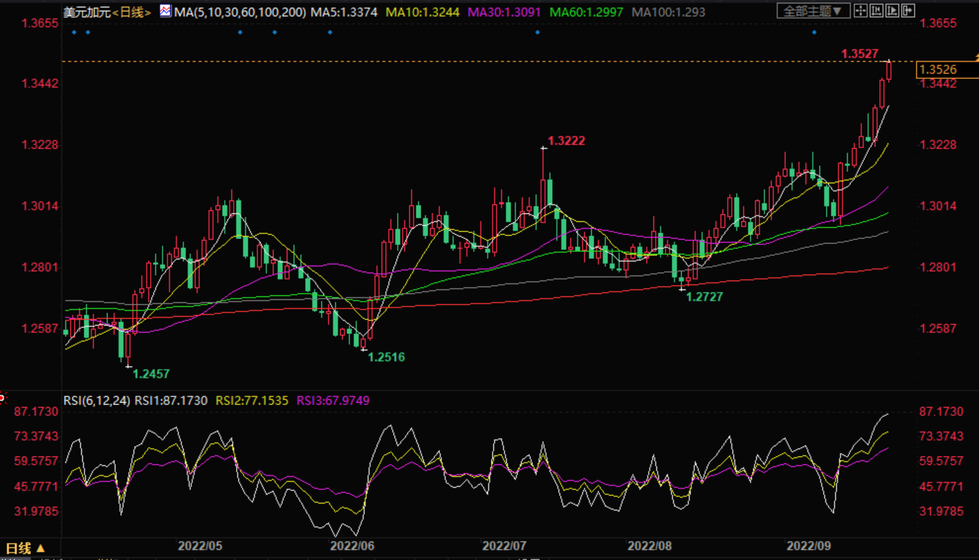
Task: Click the RSI(6,12,24) indicator label
Action: pos(96,401)
